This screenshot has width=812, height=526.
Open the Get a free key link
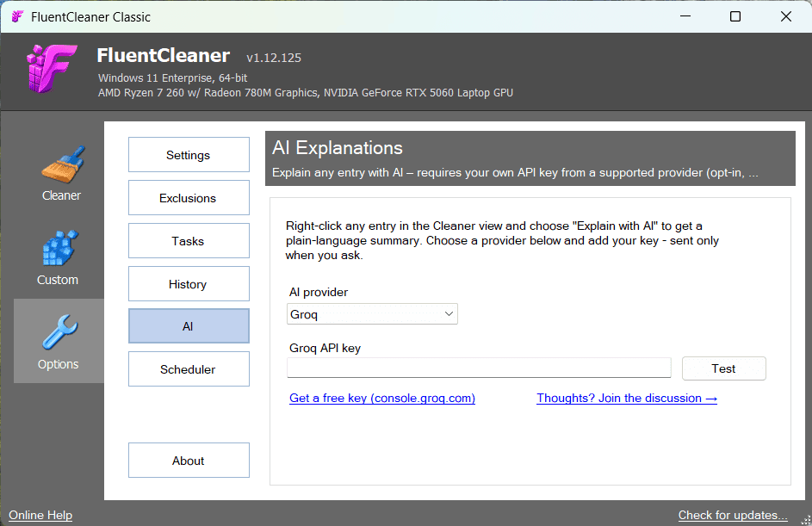tap(382, 398)
